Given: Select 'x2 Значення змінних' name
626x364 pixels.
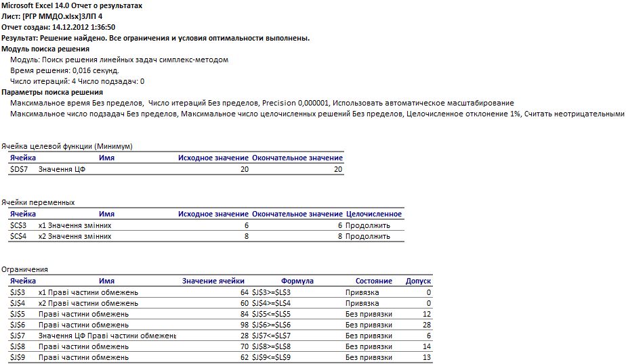Looking at the screenshot, I should (75, 236).
